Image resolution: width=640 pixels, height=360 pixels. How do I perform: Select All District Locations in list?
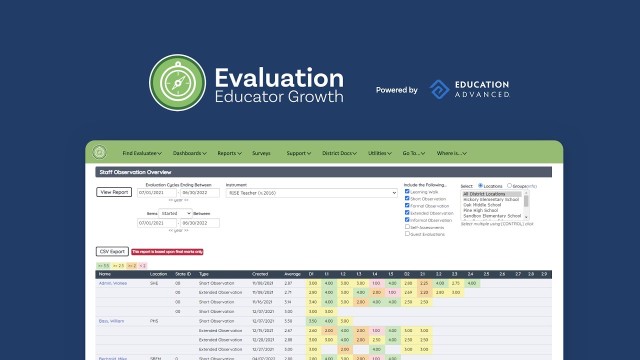[x=492, y=194]
